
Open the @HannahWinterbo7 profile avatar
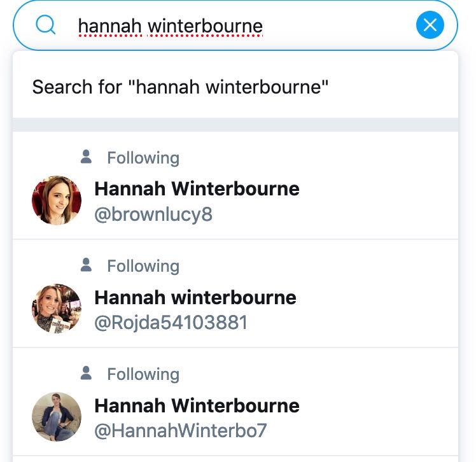[x=57, y=417]
